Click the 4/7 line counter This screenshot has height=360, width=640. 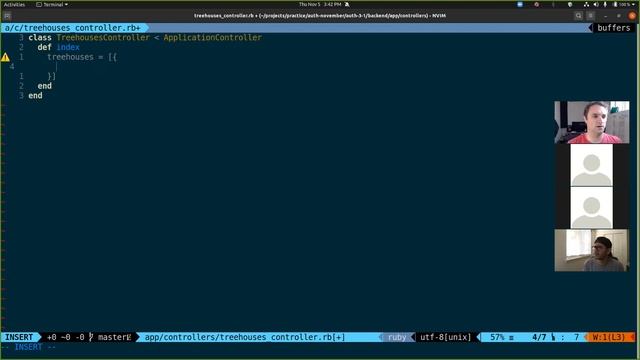click(x=539, y=337)
